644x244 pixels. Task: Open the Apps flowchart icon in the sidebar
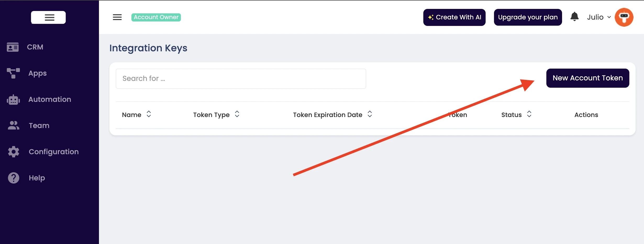[13, 73]
